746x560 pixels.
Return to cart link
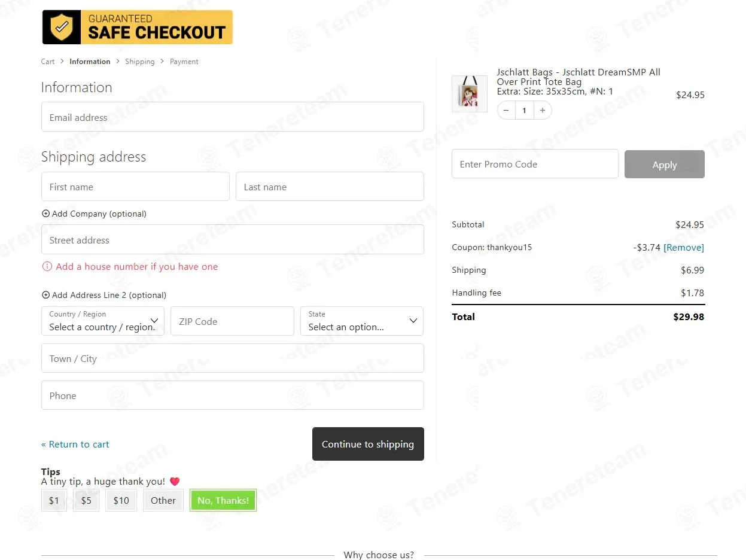tap(75, 445)
